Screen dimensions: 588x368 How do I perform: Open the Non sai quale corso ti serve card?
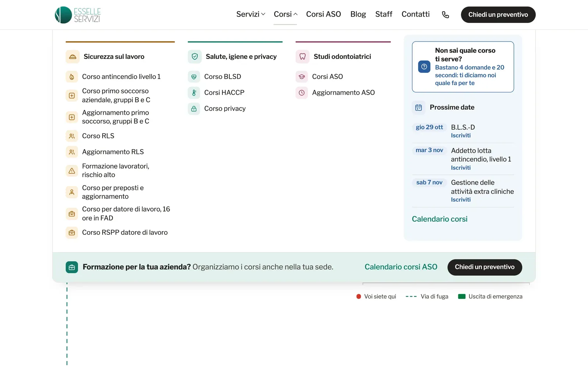click(463, 67)
